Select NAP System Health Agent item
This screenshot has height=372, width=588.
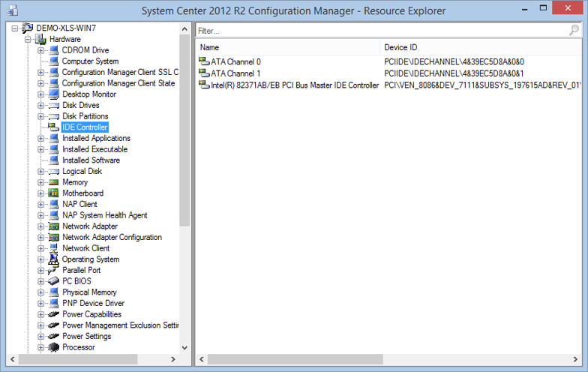pos(105,215)
